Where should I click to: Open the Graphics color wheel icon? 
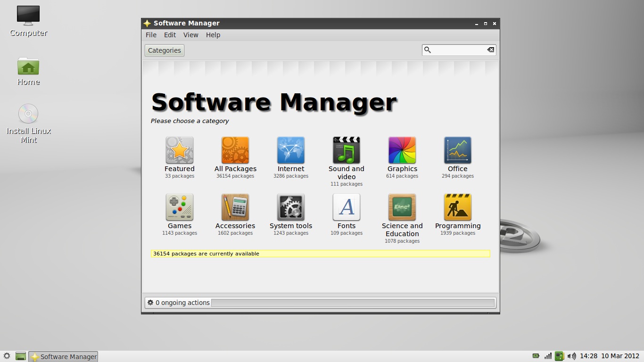pyautogui.click(x=402, y=150)
